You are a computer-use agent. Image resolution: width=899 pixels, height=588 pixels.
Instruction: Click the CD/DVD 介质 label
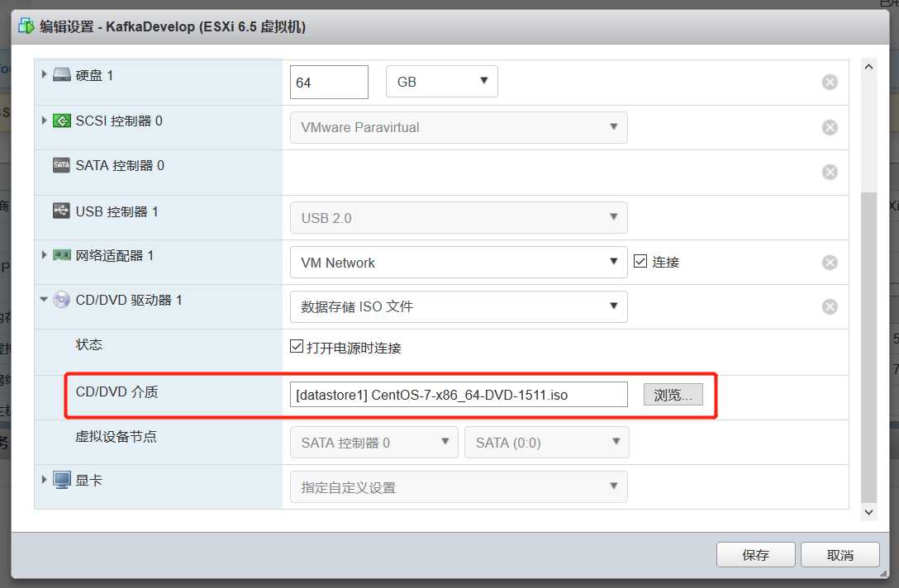[117, 391]
